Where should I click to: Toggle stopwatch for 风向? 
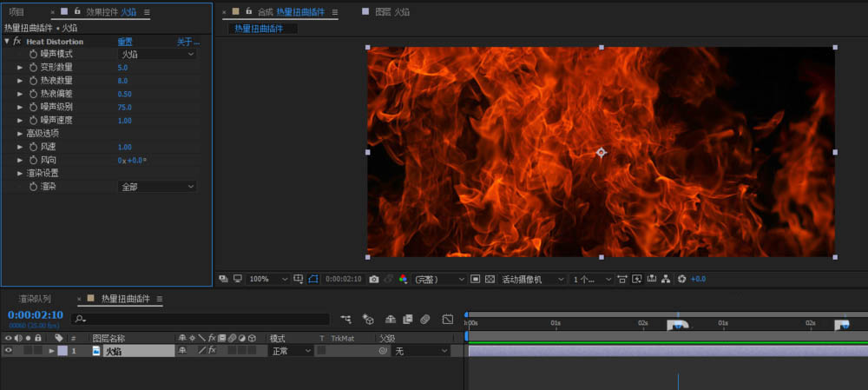(x=33, y=160)
